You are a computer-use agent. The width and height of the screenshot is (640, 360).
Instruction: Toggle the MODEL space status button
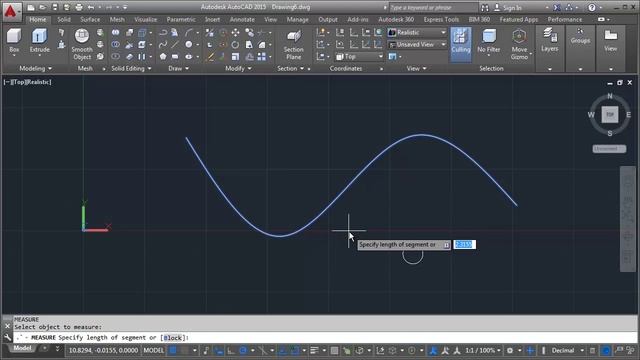pyautogui.click(x=153, y=350)
